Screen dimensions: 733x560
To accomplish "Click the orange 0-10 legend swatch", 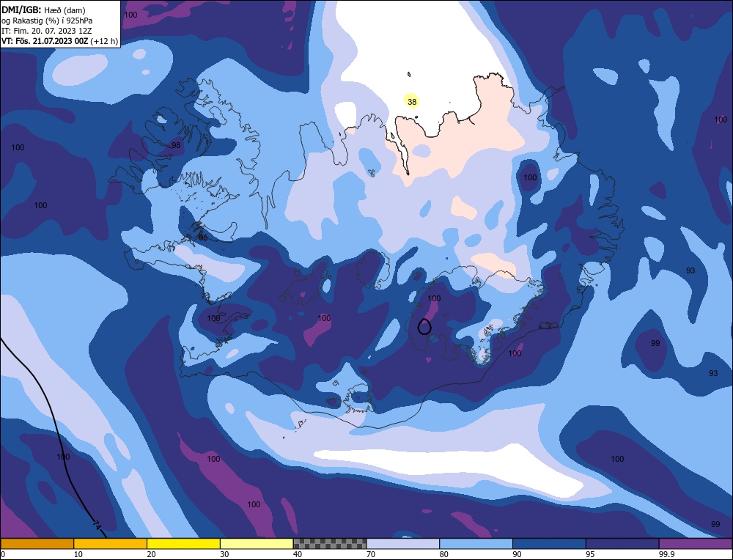I will 37,544.
